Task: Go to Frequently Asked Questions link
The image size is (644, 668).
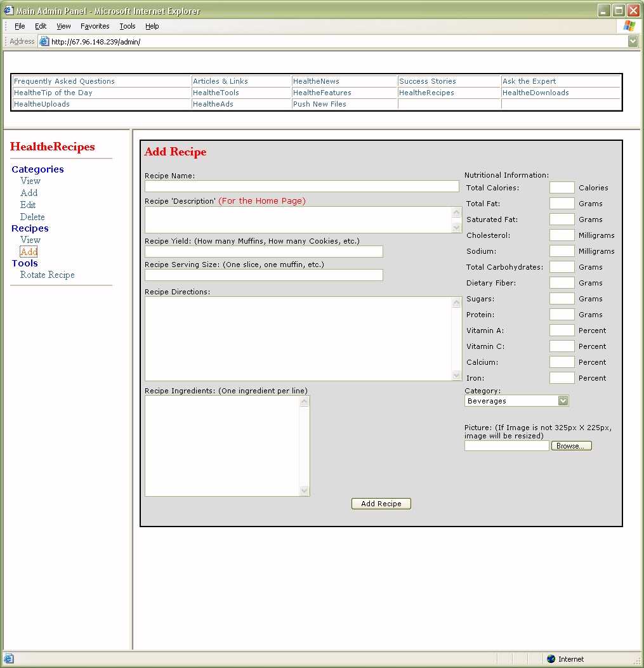Action: tap(64, 81)
